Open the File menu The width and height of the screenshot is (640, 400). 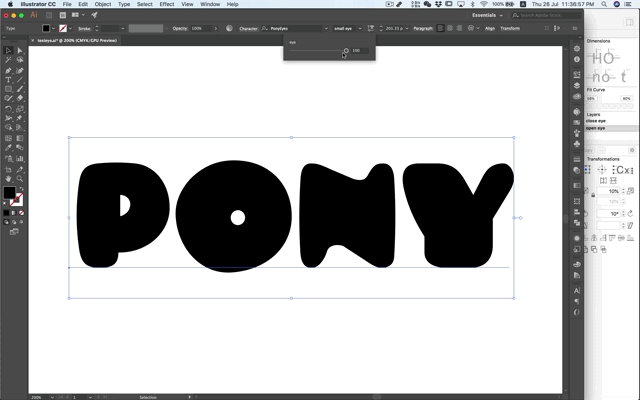(x=67, y=4)
